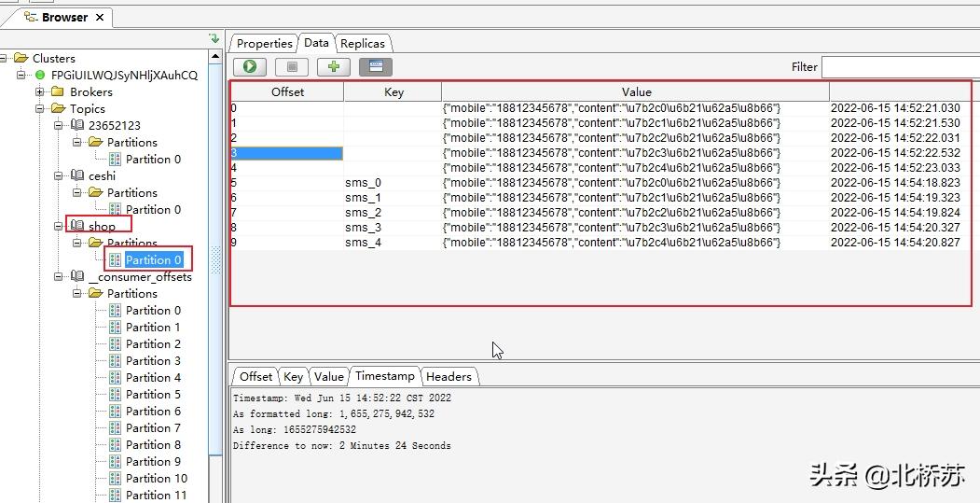Click Partitions folder icon under __consumer_offsets
The height and width of the screenshot is (503, 980).
pos(96,293)
